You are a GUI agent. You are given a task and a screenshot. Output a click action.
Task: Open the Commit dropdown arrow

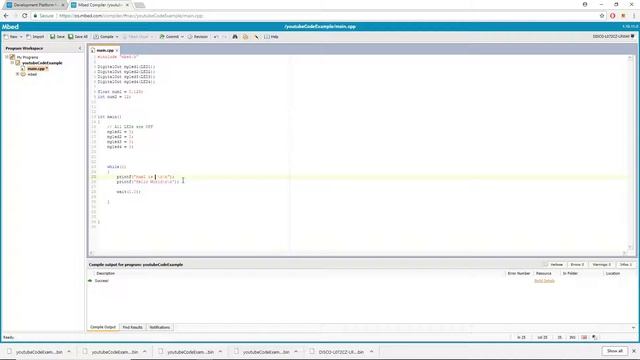pyautogui.click(x=182, y=37)
